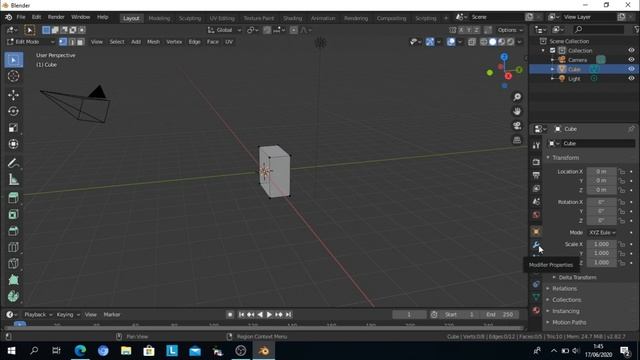Enable edge select mode
The image size is (640, 360).
72,42
